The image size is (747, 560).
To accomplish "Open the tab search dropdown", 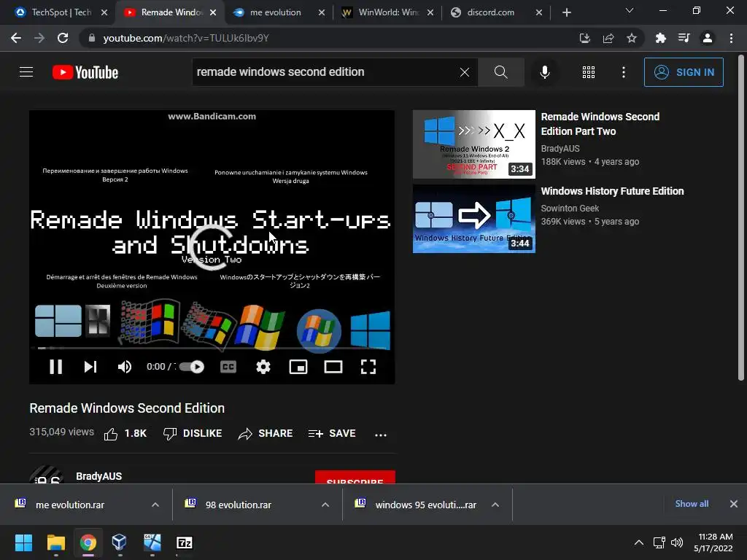I will [630, 10].
